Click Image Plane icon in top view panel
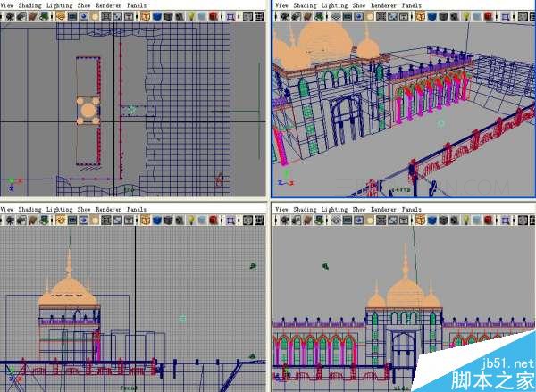This screenshot has width=536, height=392. pos(44,16)
